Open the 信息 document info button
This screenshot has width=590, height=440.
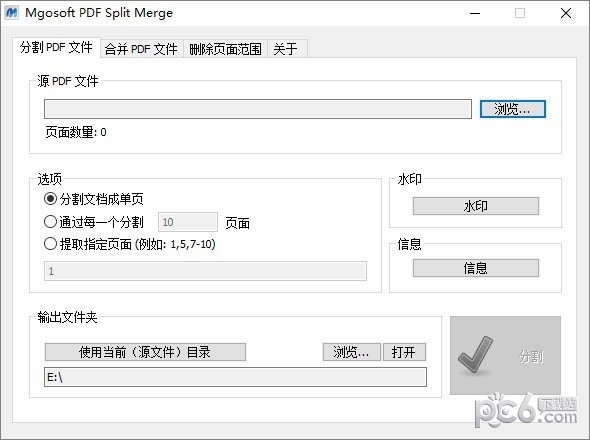click(476, 268)
